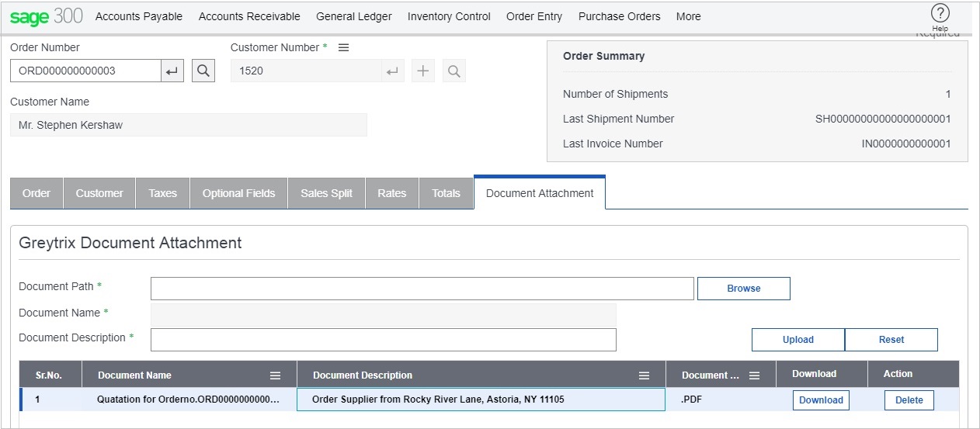Screen dimensions: 980x429
Task: Open the Help icon
Action: (940, 13)
